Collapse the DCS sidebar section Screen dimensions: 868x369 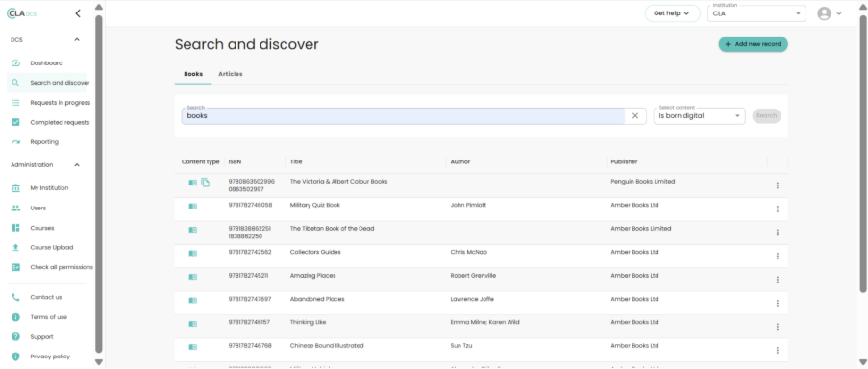coord(77,39)
